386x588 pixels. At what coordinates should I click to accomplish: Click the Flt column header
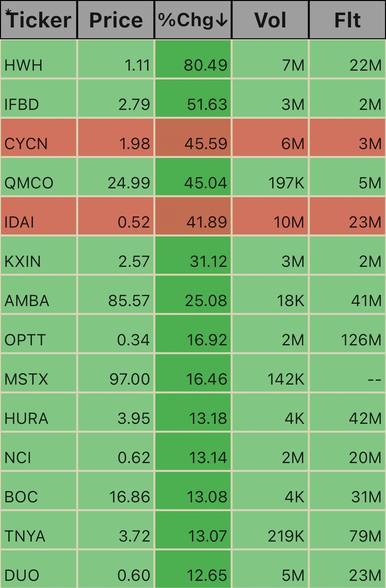click(x=347, y=20)
